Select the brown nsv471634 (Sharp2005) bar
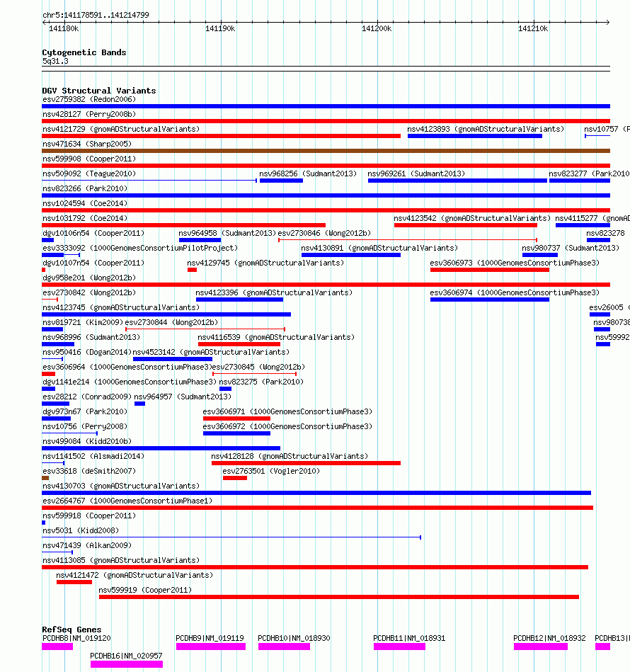Image resolution: width=630 pixels, height=672 pixels. [326, 151]
